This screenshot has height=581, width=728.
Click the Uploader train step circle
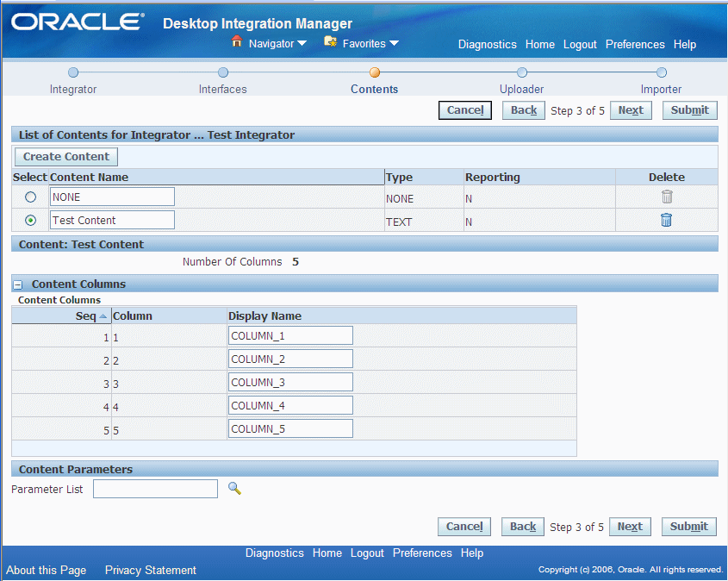522,72
